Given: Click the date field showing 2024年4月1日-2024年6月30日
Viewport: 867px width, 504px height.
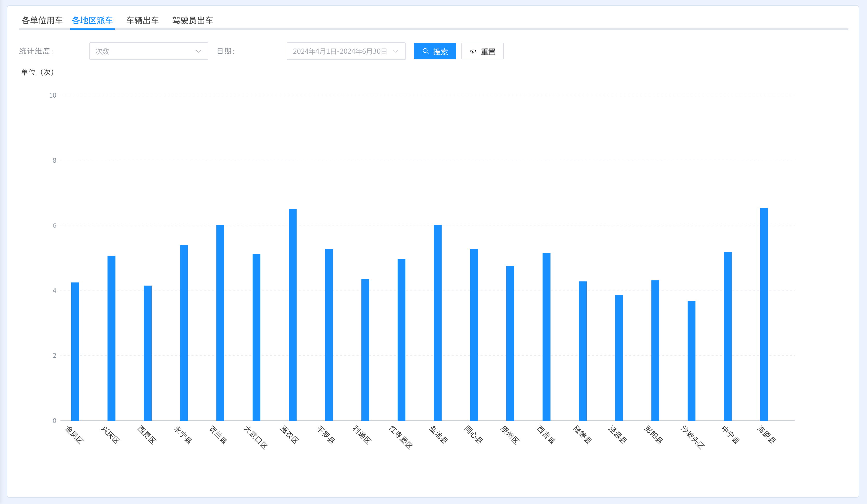Looking at the screenshot, I should [339, 51].
